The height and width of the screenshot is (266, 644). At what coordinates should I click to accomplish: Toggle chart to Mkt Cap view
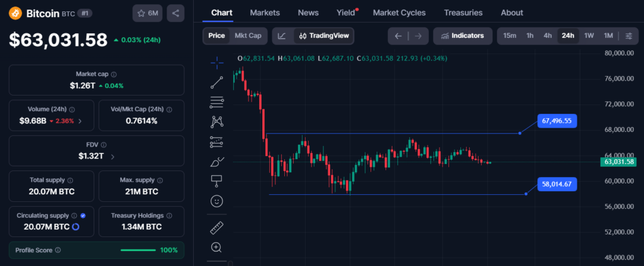(248, 36)
